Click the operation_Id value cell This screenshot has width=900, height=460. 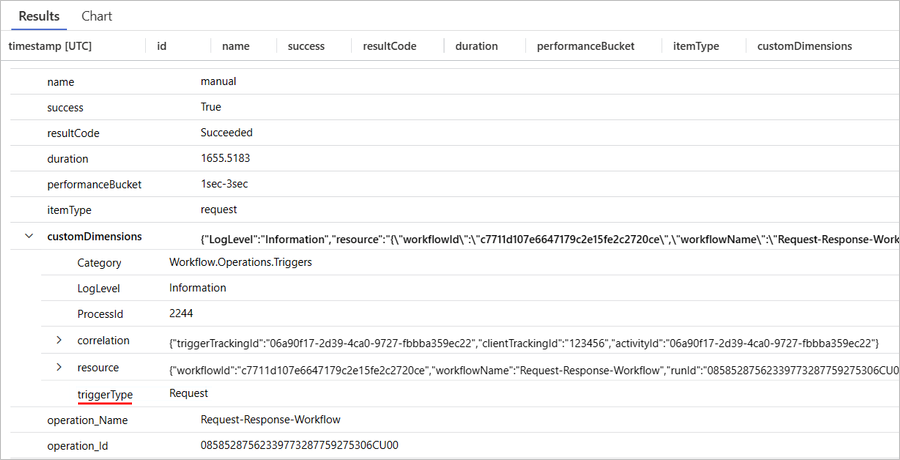pyautogui.click(x=299, y=446)
